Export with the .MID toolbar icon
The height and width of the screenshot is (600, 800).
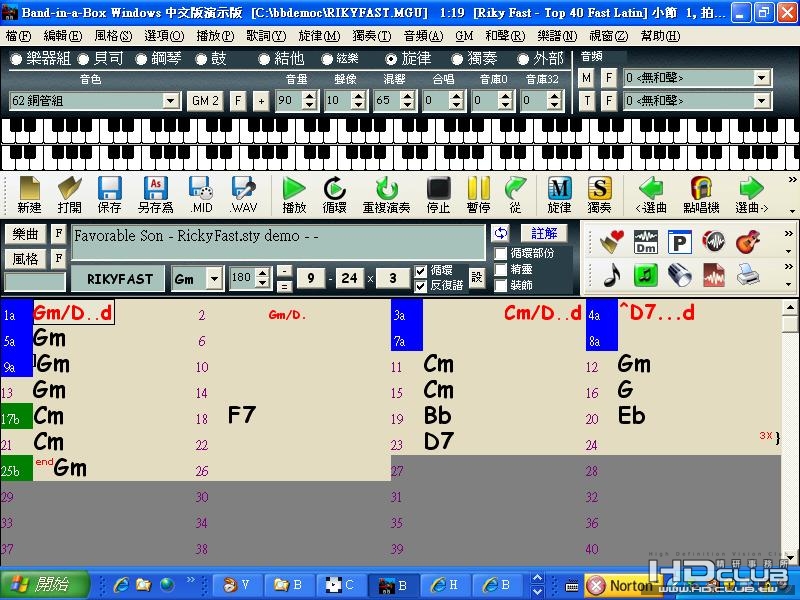201,194
